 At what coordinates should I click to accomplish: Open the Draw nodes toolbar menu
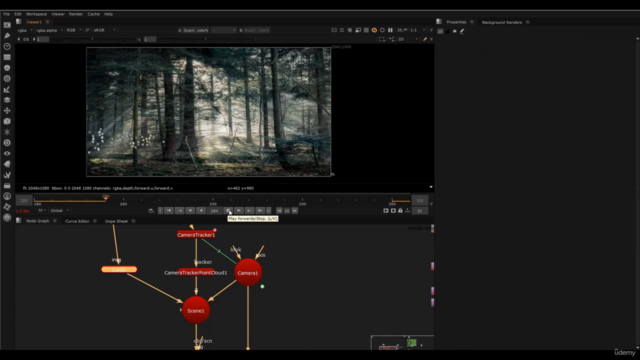pyautogui.click(x=7, y=36)
